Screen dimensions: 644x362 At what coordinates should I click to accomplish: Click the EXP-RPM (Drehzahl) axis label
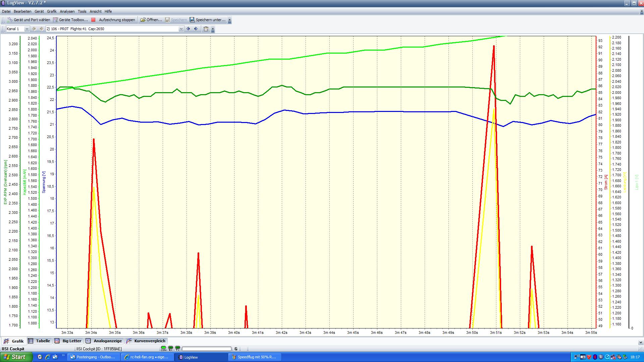tap(5, 182)
